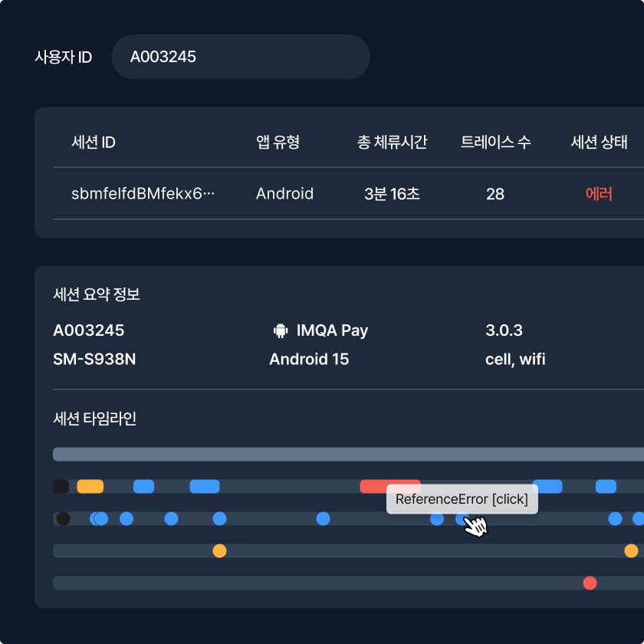Click the 에러 session status label
The image size is (644, 644).
[600, 194]
